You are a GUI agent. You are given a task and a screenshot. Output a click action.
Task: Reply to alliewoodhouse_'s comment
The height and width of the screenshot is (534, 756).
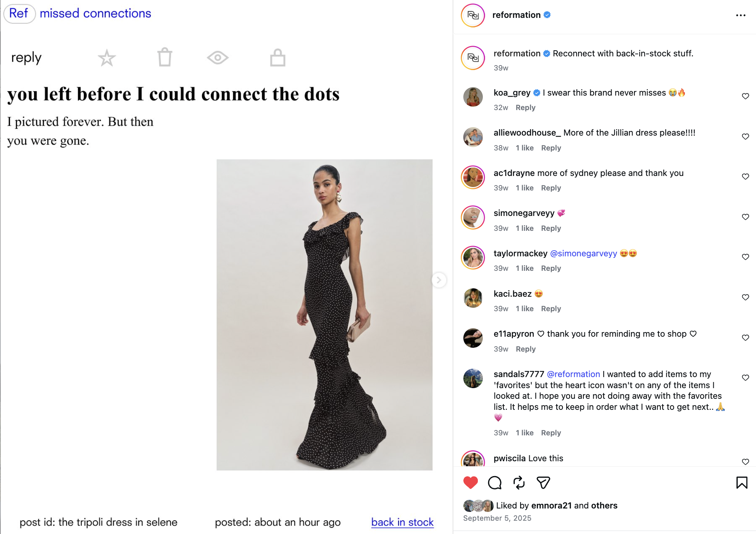(551, 148)
